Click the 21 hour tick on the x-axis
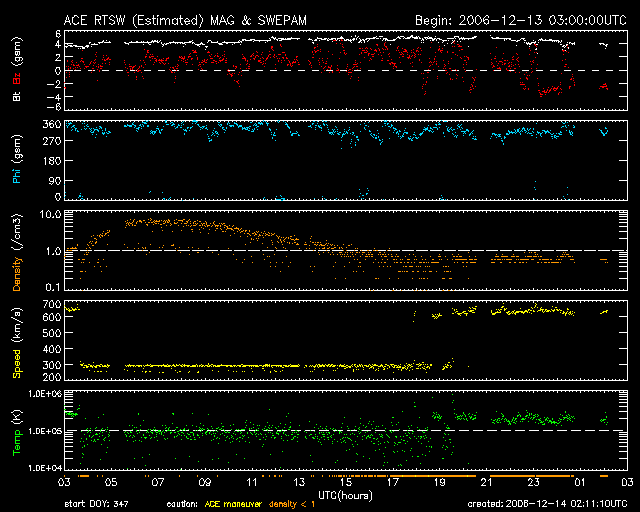The height and width of the screenshot is (512, 640). coord(486,483)
